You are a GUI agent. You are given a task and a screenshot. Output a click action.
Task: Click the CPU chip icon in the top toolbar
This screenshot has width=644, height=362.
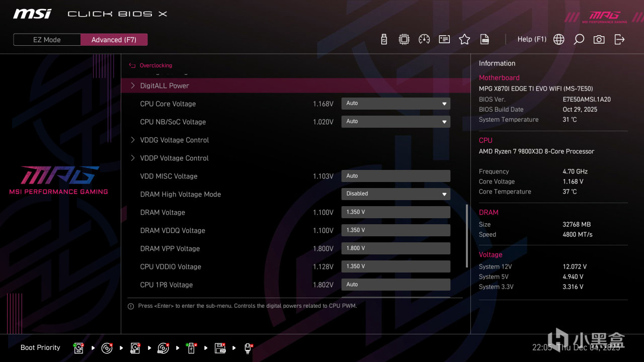click(x=404, y=39)
